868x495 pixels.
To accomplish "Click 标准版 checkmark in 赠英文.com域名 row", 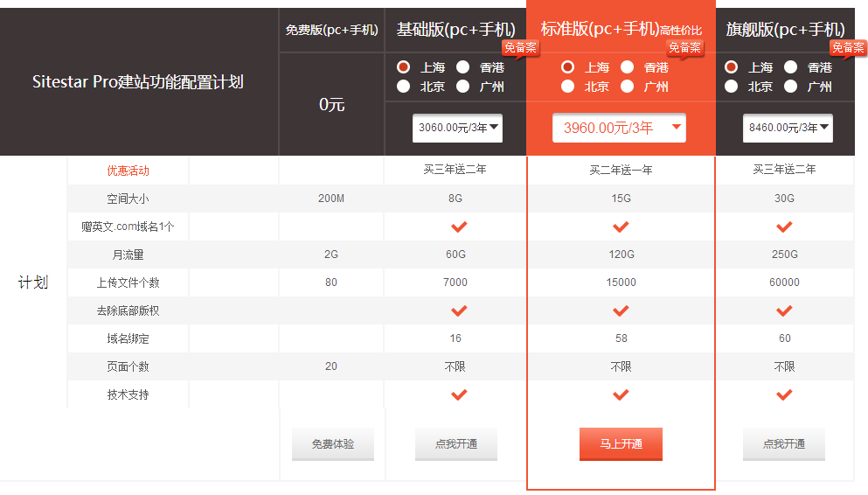I will click(621, 227).
